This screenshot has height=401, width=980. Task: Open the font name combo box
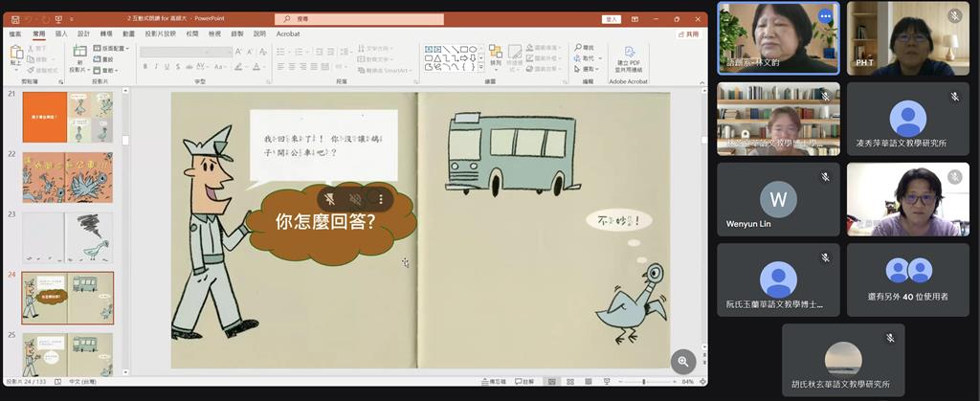pos(177,52)
